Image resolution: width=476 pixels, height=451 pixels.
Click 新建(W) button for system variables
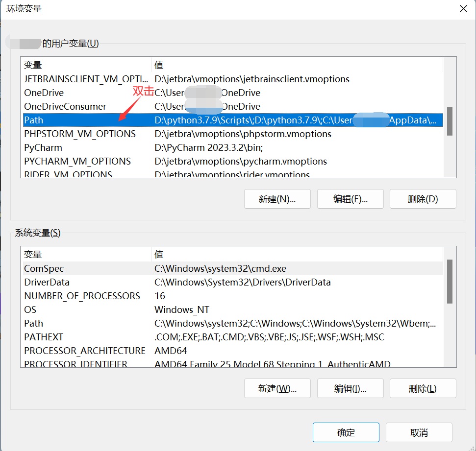(277, 388)
